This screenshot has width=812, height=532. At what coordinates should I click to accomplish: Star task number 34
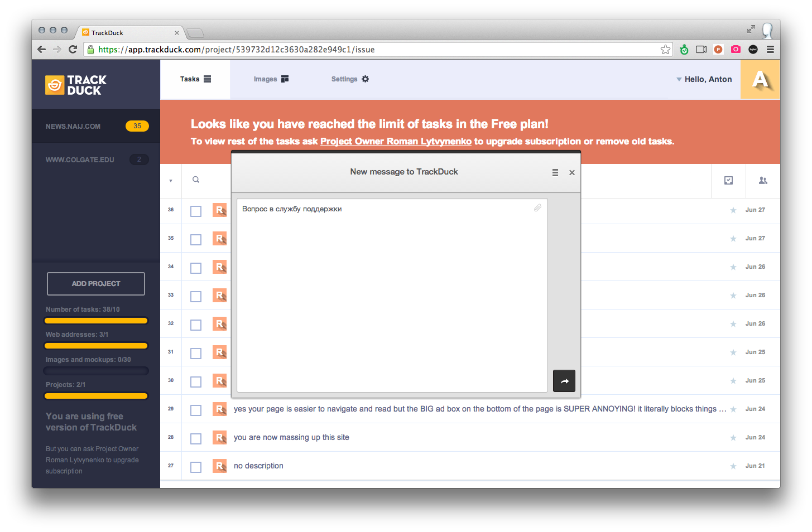(x=733, y=267)
